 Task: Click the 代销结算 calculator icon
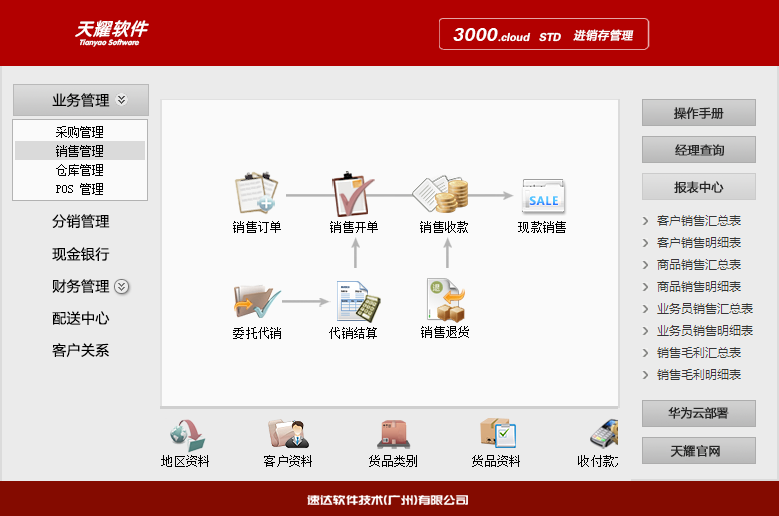click(353, 300)
